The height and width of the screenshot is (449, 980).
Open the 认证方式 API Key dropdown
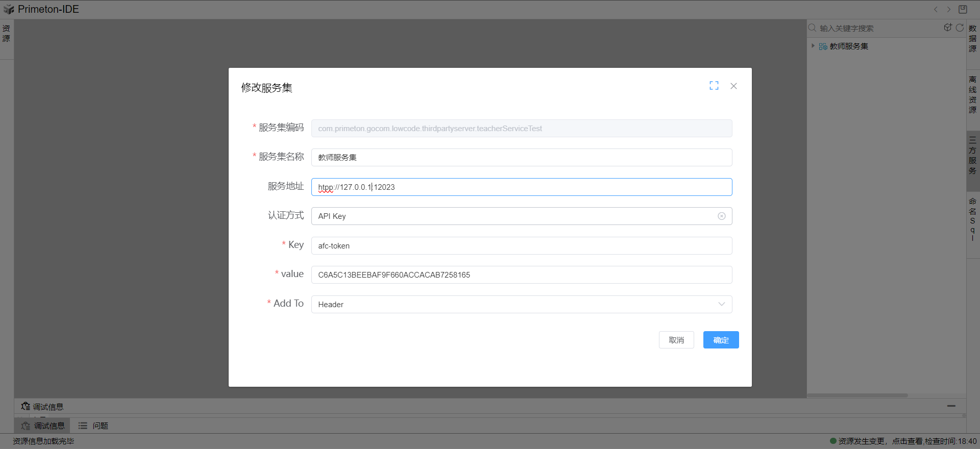point(510,216)
